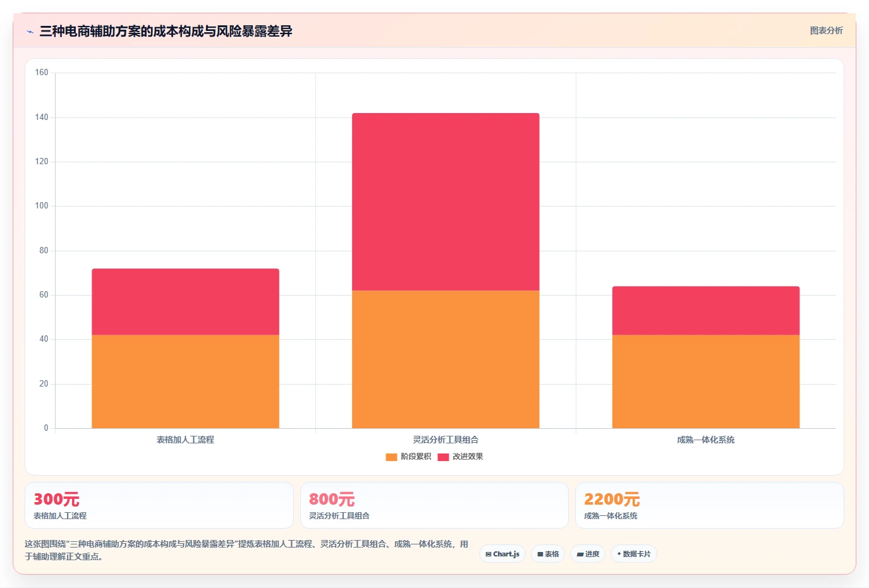The height and width of the screenshot is (588, 869).
Task: Click the 图表分析 label in header
Action: pos(826,30)
